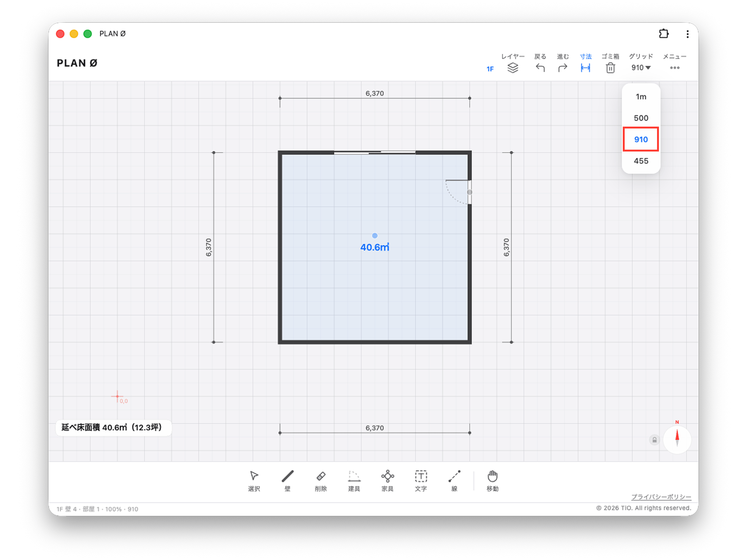Click the north compass dial
Image resolution: width=747 pixels, height=560 pixels.
pos(677,440)
